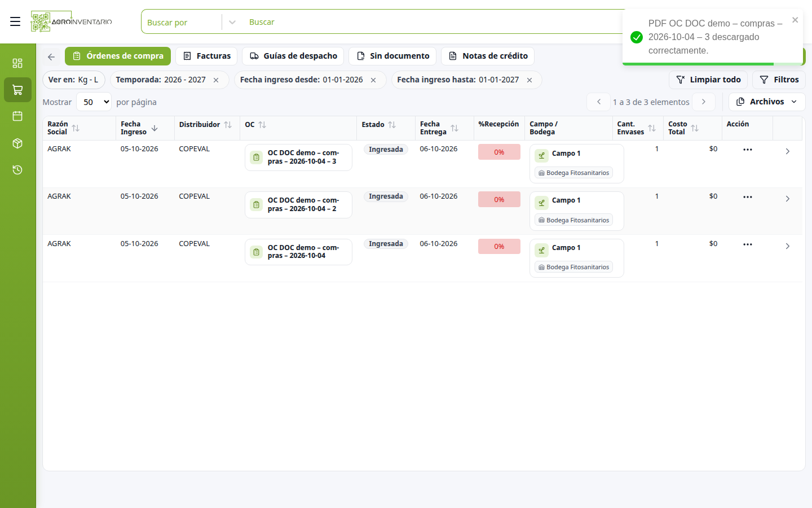Switch to Facturas tab
The width and height of the screenshot is (812, 508).
point(206,56)
